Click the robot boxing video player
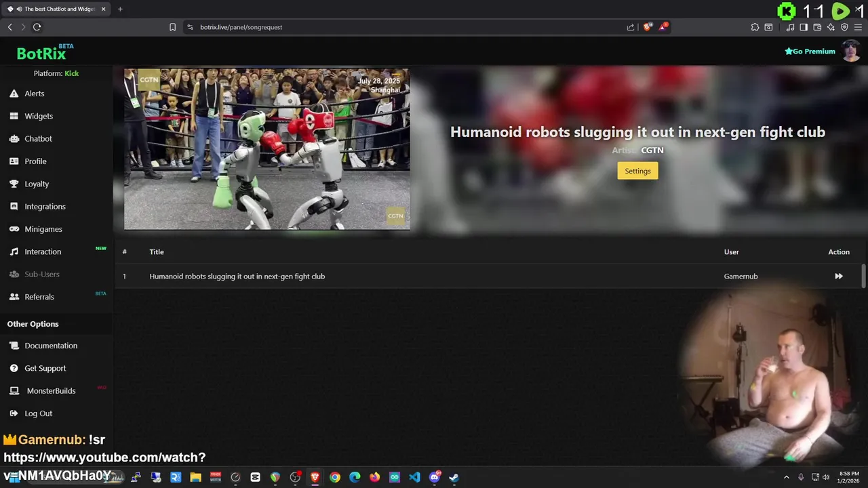 click(267, 148)
